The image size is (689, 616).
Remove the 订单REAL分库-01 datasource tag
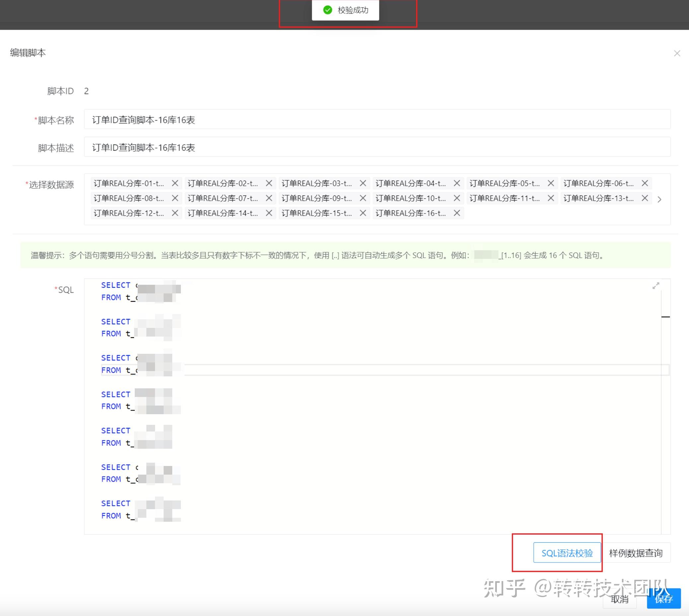click(175, 184)
